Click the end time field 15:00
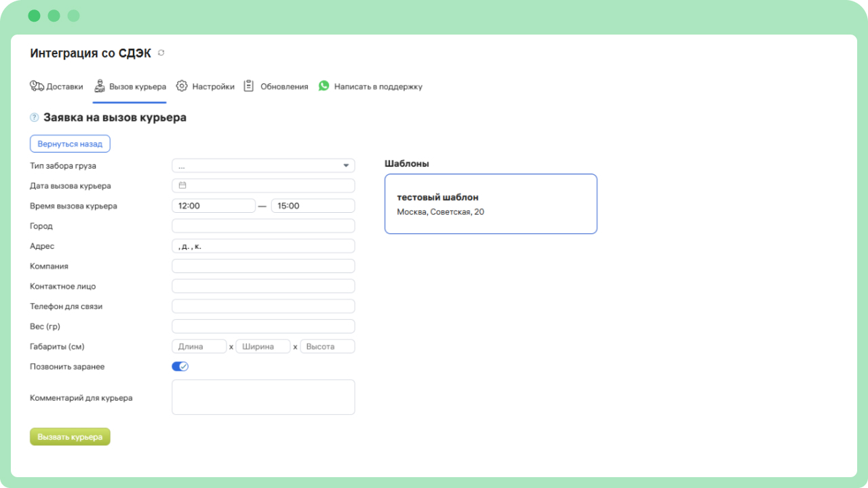 click(x=313, y=206)
